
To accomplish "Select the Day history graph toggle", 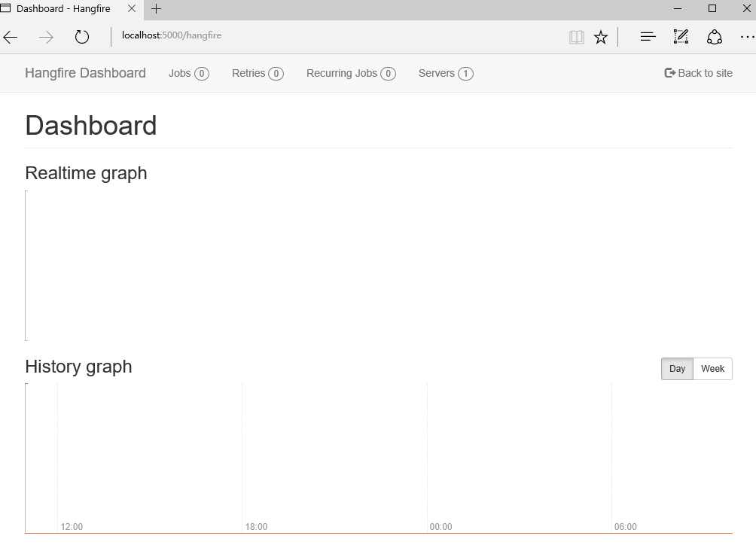I will (x=677, y=369).
